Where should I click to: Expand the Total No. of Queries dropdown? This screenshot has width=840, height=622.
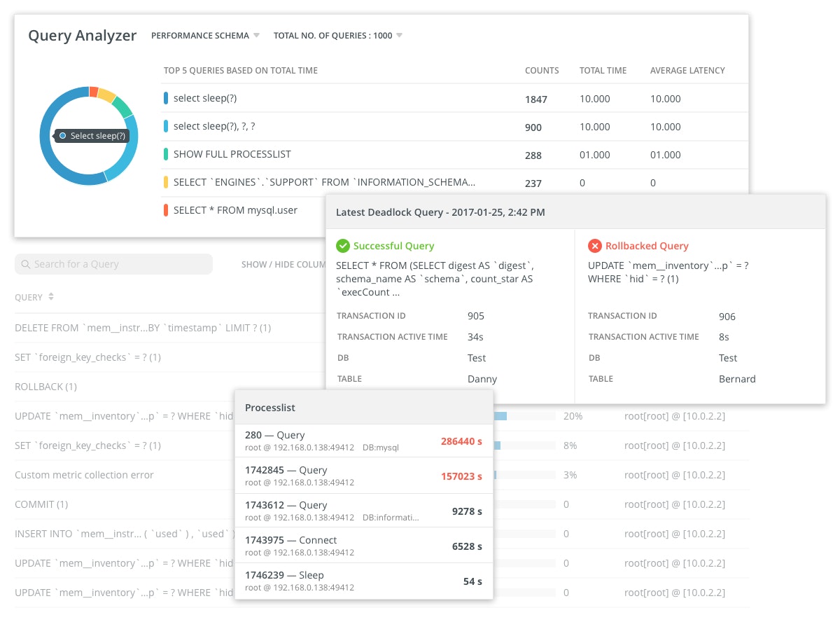338,36
